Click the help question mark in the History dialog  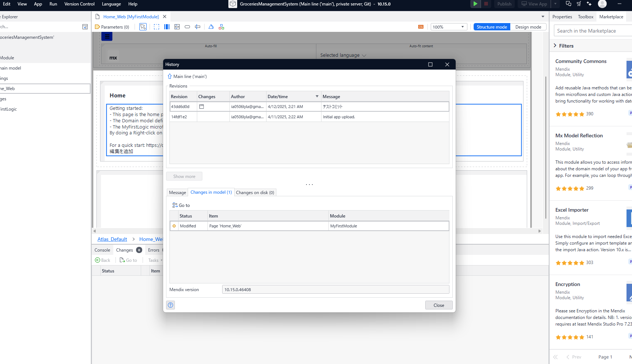coord(170,305)
